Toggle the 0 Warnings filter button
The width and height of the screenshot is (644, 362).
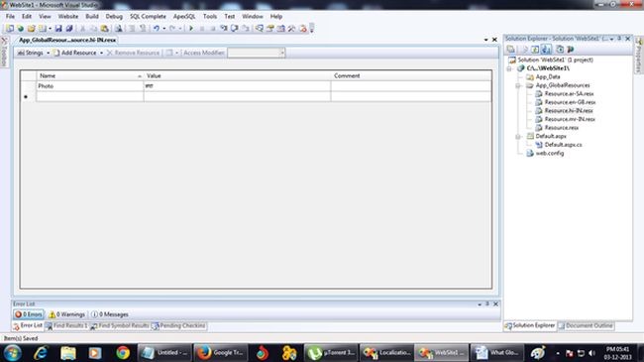(66, 314)
